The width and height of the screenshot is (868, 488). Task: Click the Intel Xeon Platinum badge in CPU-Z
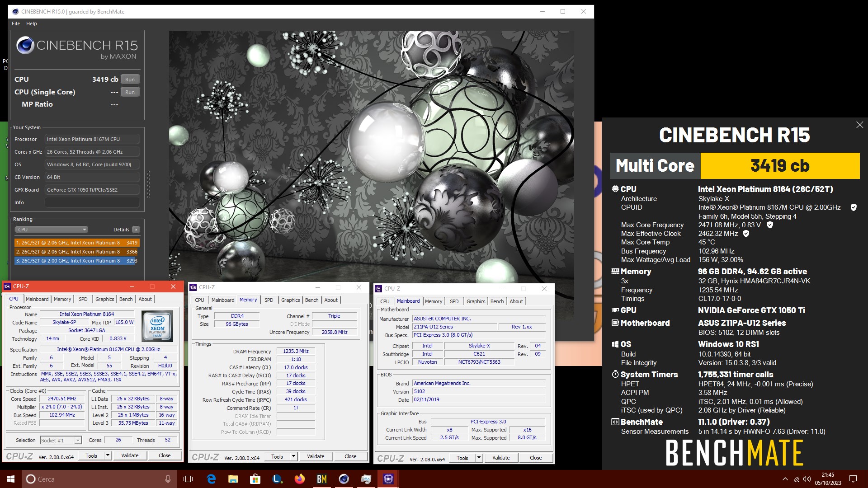[x=157, y=326]
